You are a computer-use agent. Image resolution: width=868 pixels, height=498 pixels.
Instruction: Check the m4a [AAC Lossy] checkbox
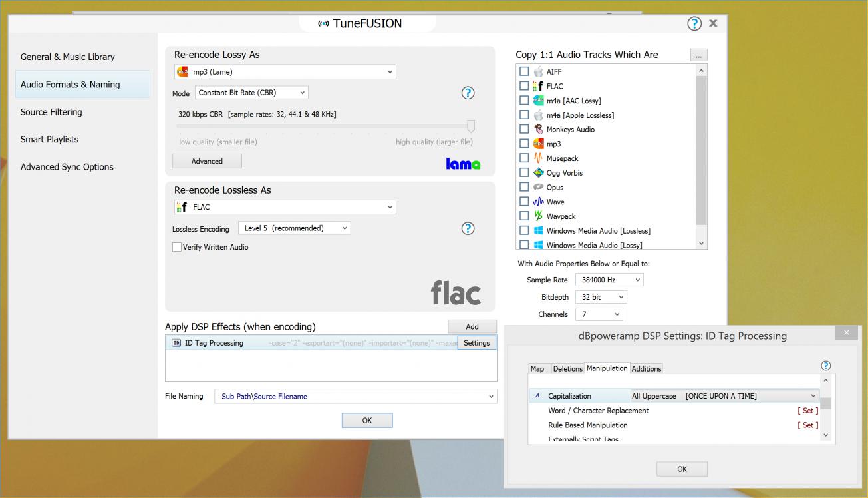[524, 101]
